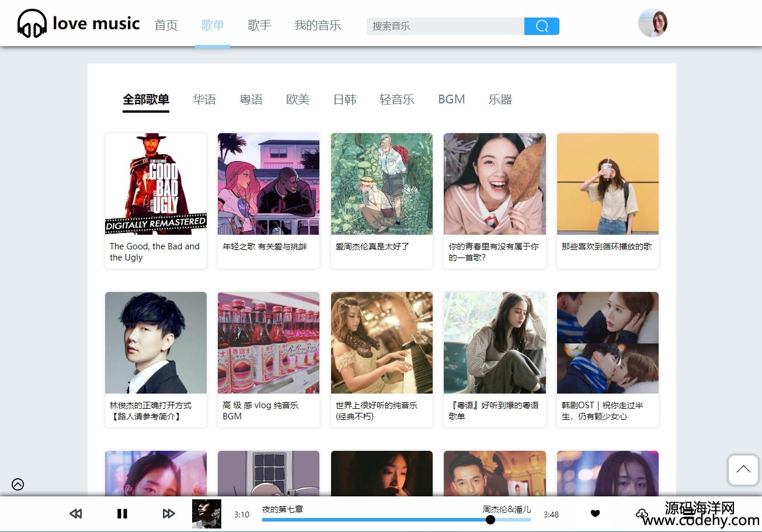Click title text 爱周杰伦真是太好了
This screenshot has height=532, width=762.
(x=373, y=246)
